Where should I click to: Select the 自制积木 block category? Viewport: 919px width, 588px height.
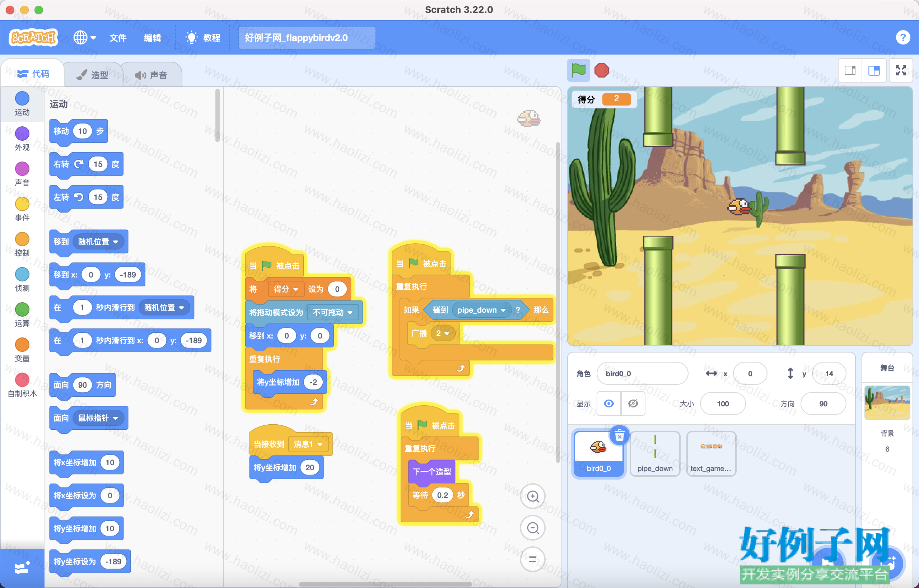(x=22, y=385)
